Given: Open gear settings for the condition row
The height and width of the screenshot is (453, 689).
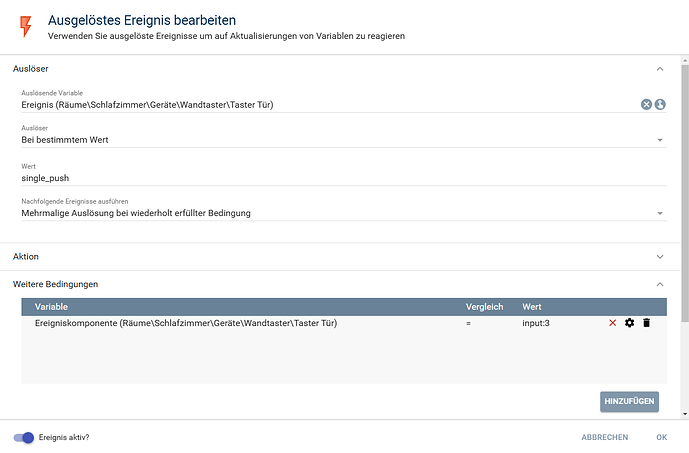Looking at the screenshot, I should coord(629,323).
